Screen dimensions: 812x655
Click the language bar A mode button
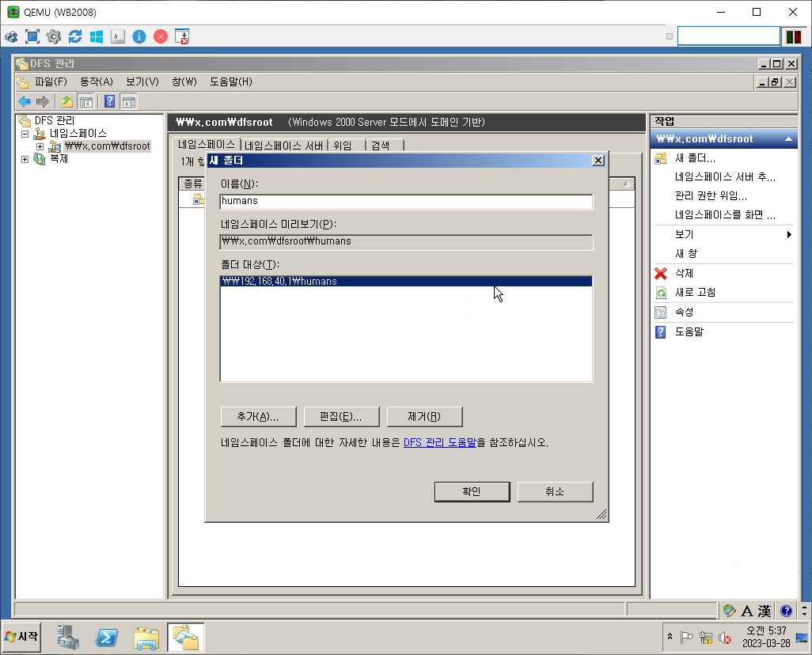tap(747, 611)
